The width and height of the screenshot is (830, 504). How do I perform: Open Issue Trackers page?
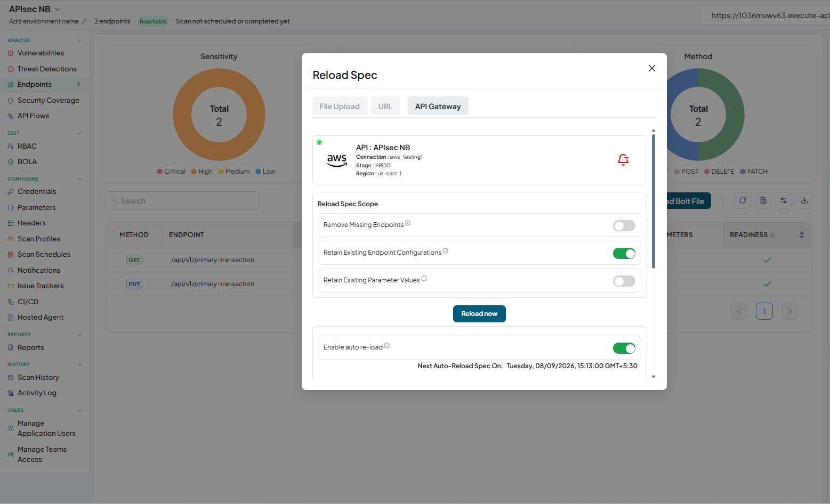pyautogui.click(x=41, y=286)
